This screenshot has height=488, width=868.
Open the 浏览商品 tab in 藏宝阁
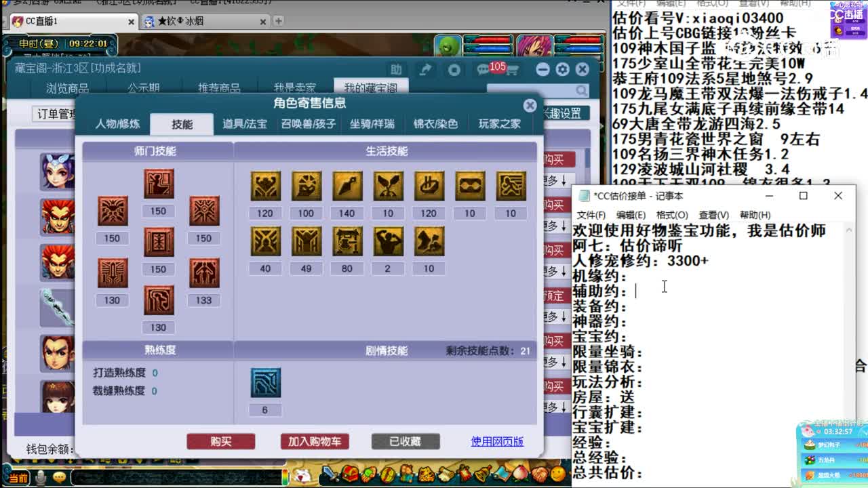67,88
